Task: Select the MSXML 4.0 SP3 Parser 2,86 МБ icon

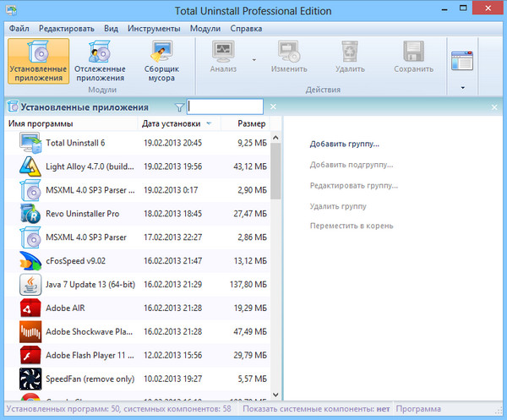Action: 30,237
